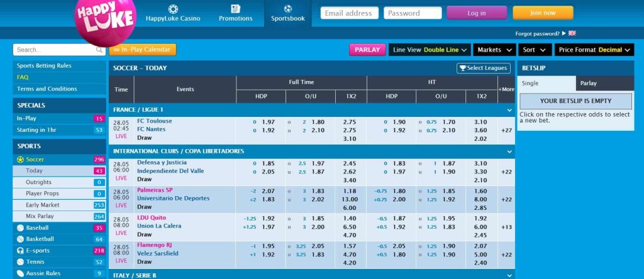The image size is (644, 279).
Task: Open In-Play Calendar
Action: click(143, 50)
